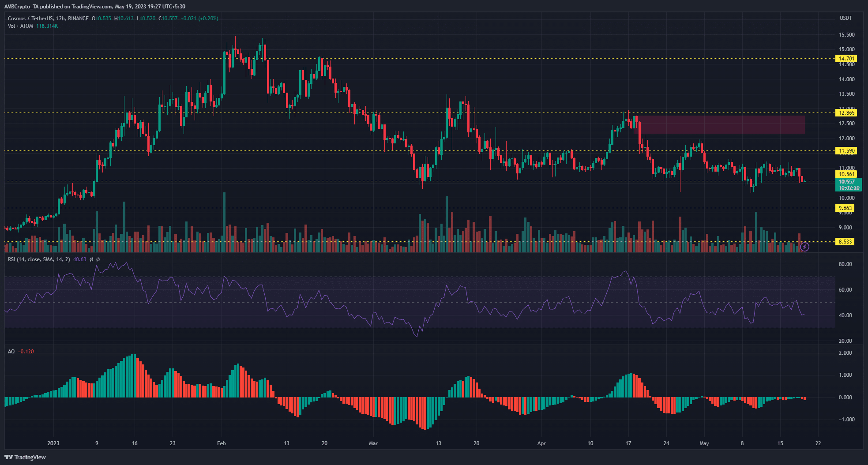The height and width of the screenshot is (465, 868).
Task: Click the 2.000 AO scale label
Action: click(x=845, y=353)
